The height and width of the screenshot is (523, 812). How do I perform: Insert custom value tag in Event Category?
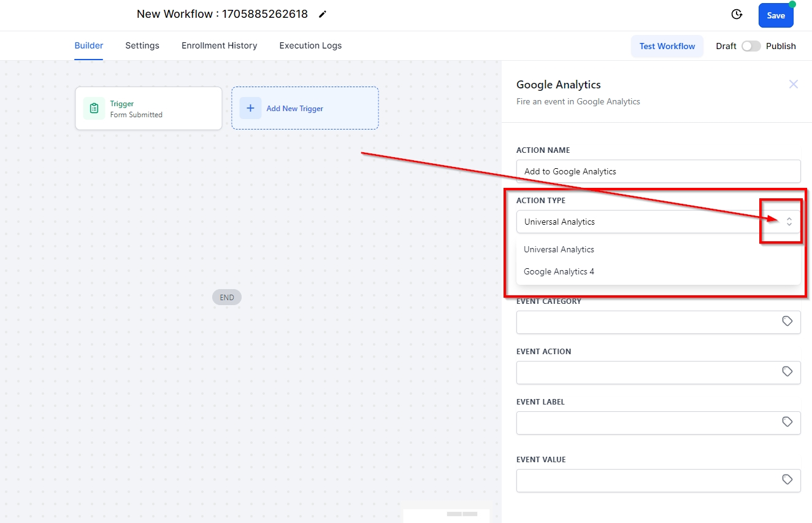pos(787,321)
